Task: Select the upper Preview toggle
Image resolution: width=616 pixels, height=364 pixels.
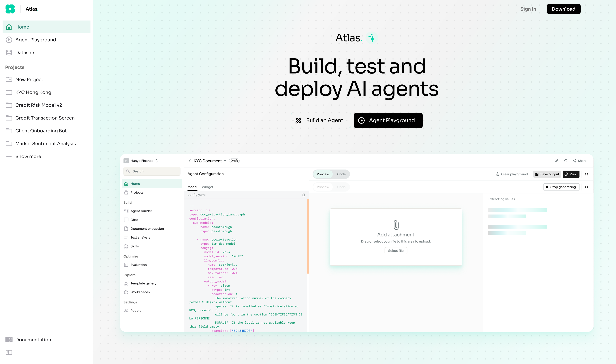Action: [x=323, y=174]
